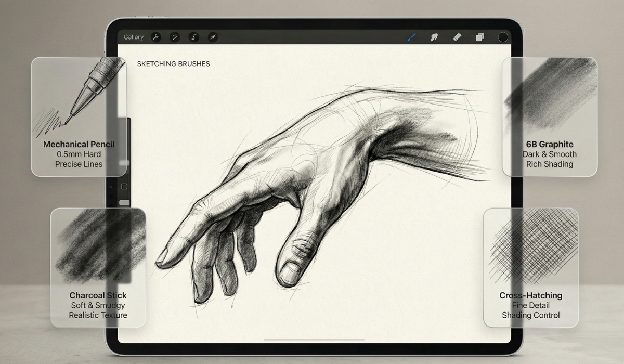Select the Transform arrow tool
The image size is (624, 364).
pos(212,37)
